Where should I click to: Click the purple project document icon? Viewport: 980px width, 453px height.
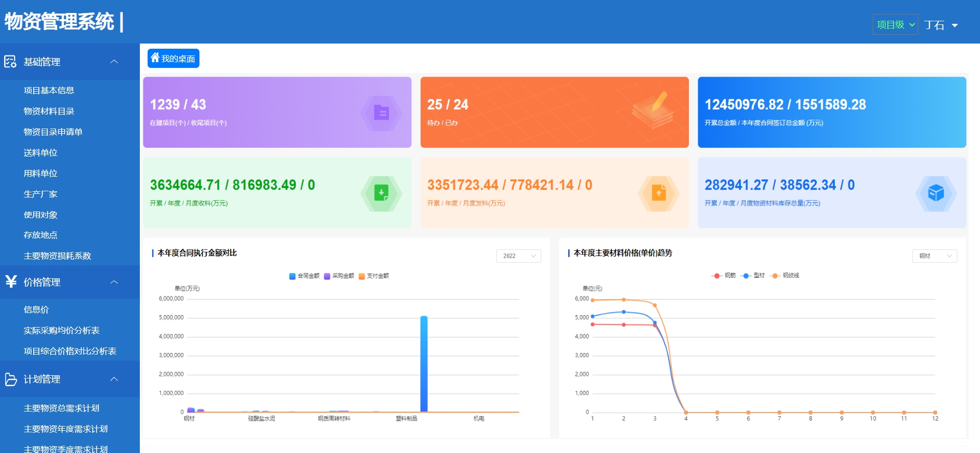(x=381, y=112)
